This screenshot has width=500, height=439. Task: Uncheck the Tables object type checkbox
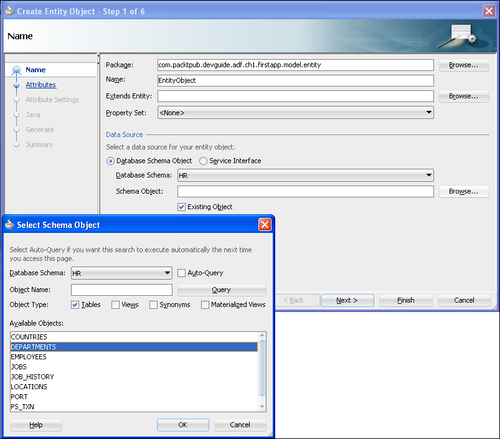point(75,305)
